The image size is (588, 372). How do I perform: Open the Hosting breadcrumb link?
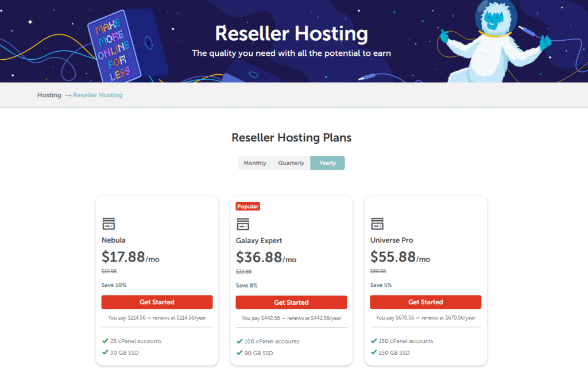point(49,95)
